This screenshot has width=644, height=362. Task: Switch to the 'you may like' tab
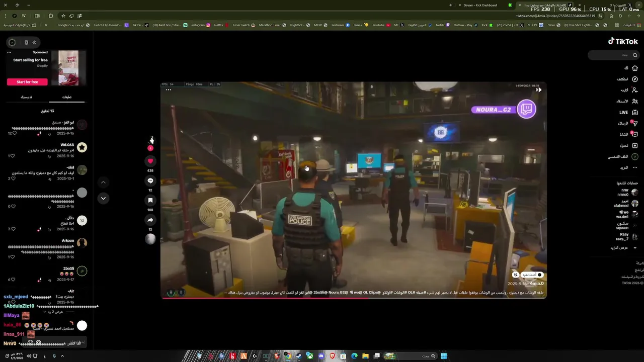26,97
